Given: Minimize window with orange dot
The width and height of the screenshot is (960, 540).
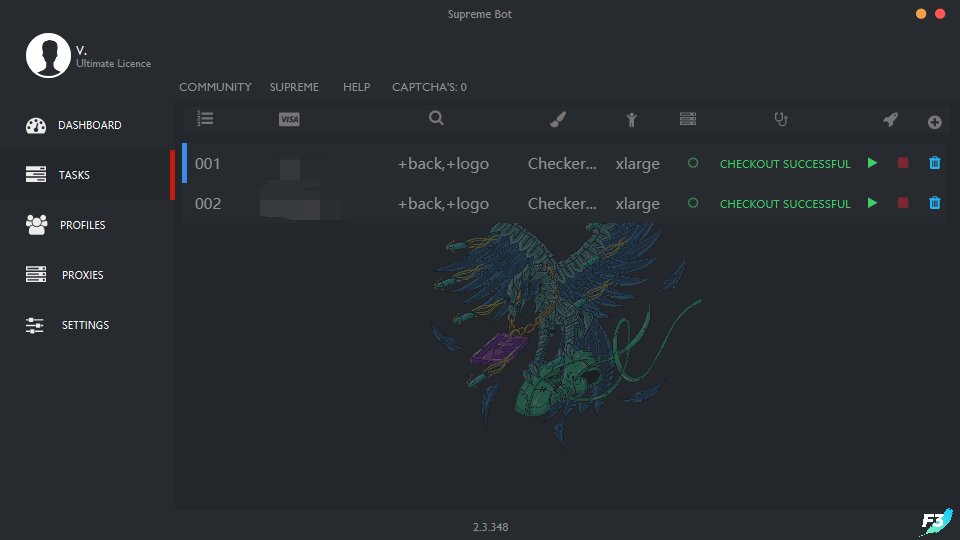Looking at the screenshot, I should [x=921, y=13].
